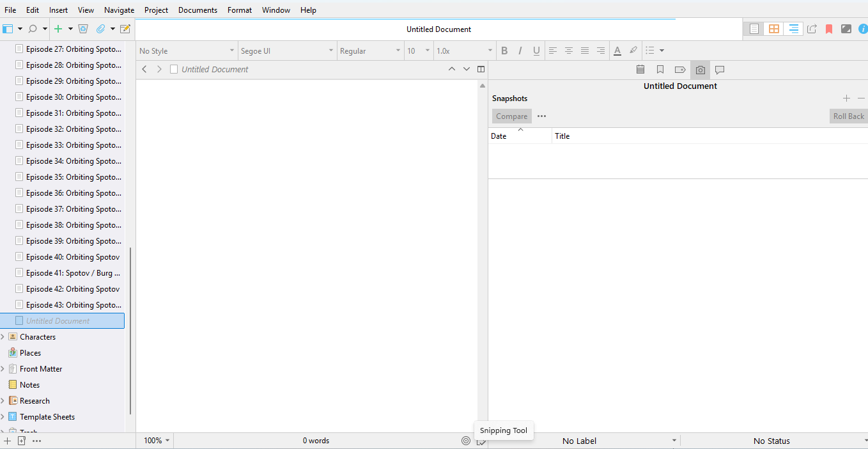Open the No Style paragraph style dropdown
The height and width of the screenshot is (449, 868).
pos(187,51)
